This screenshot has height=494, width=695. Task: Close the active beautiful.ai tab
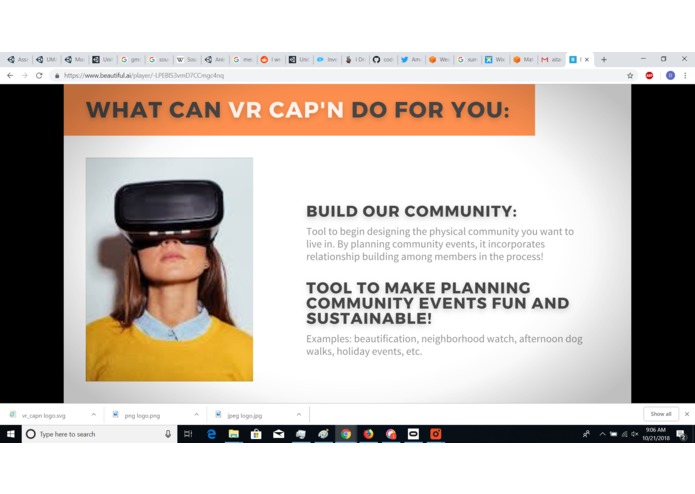(587, 59)
